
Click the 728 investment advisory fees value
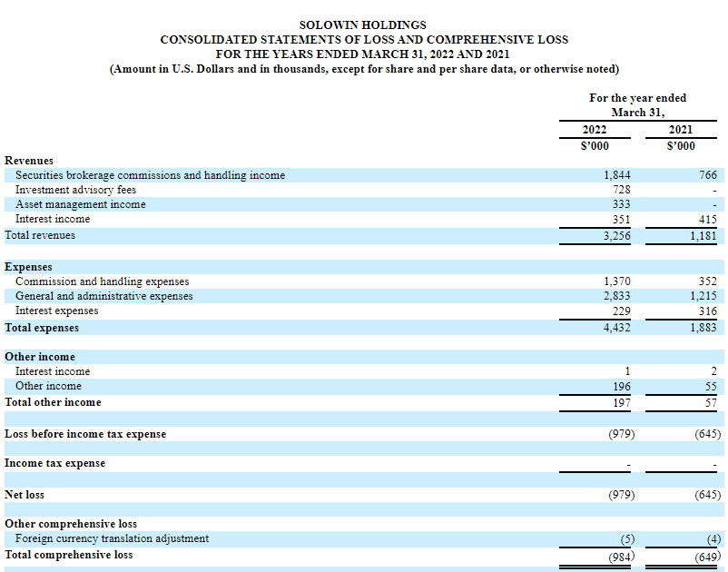(x=621, y=190)
